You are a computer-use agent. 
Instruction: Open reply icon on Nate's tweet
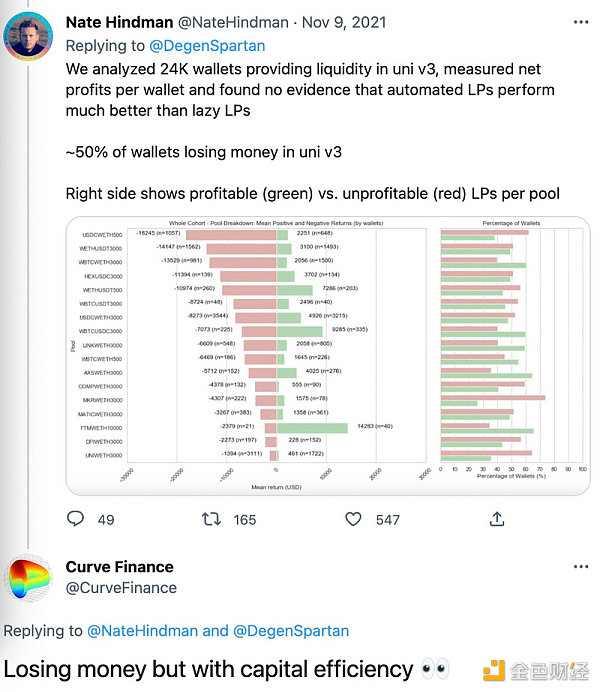coord(75,519)
